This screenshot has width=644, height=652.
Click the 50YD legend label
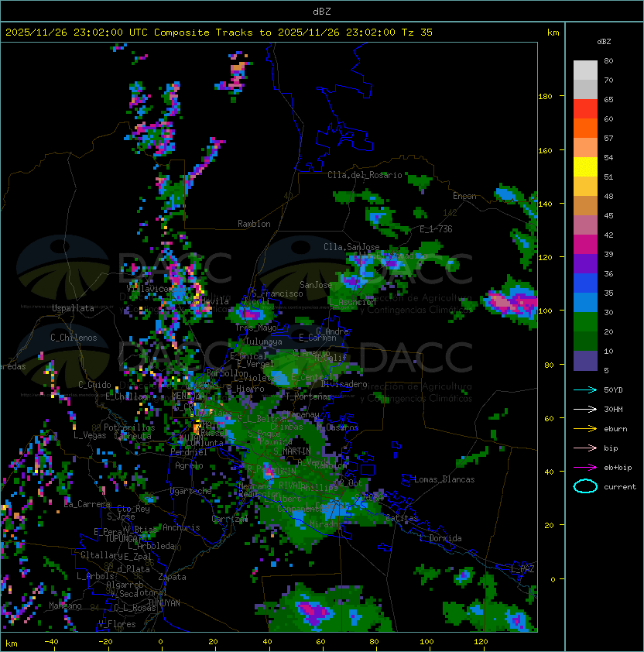(x=613, y=390)
